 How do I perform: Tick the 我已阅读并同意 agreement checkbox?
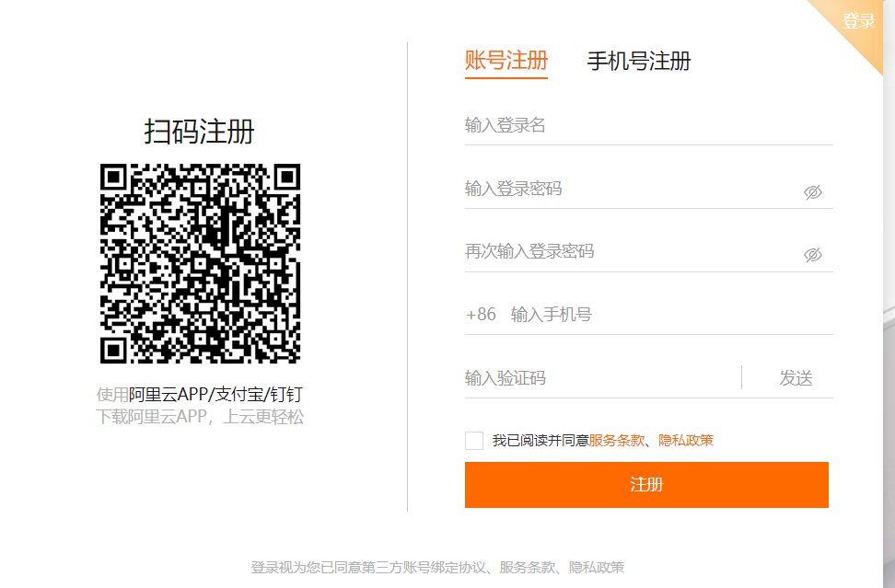click(x=474, y=440)
